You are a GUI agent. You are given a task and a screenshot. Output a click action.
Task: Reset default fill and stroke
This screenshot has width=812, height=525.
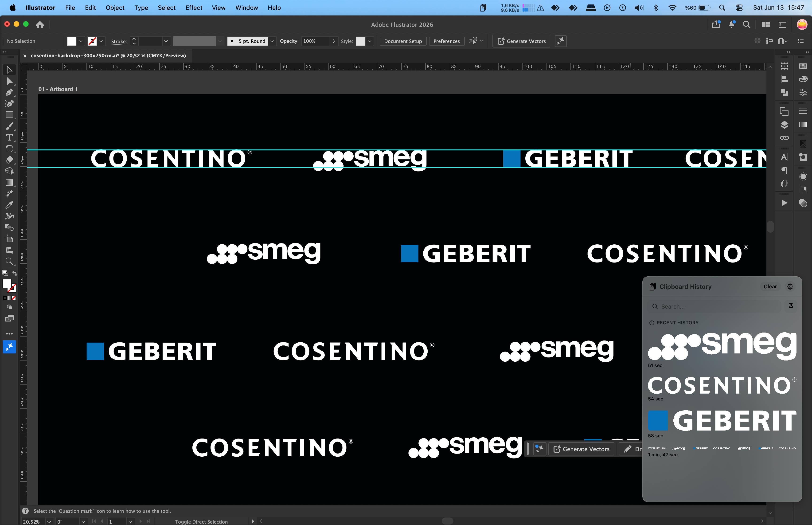(x=5, y=273)
